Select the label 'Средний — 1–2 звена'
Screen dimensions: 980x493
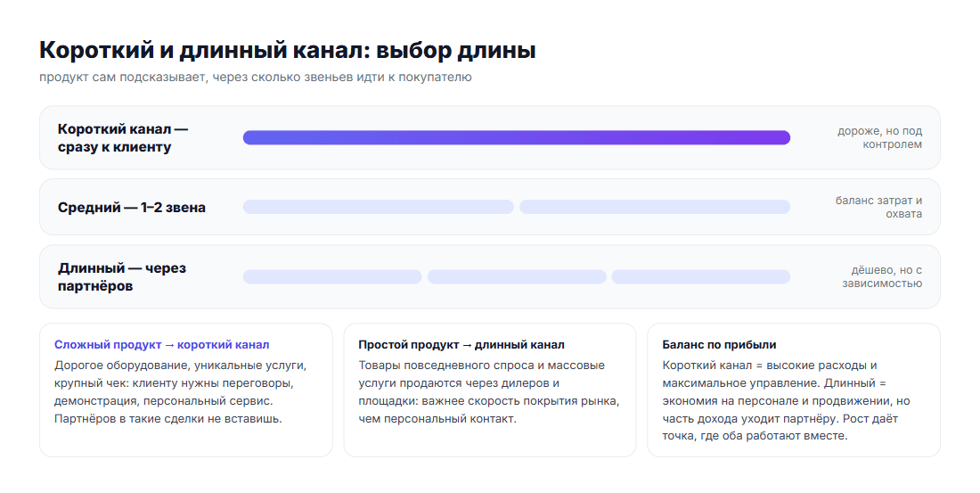[x=132, y=207]
